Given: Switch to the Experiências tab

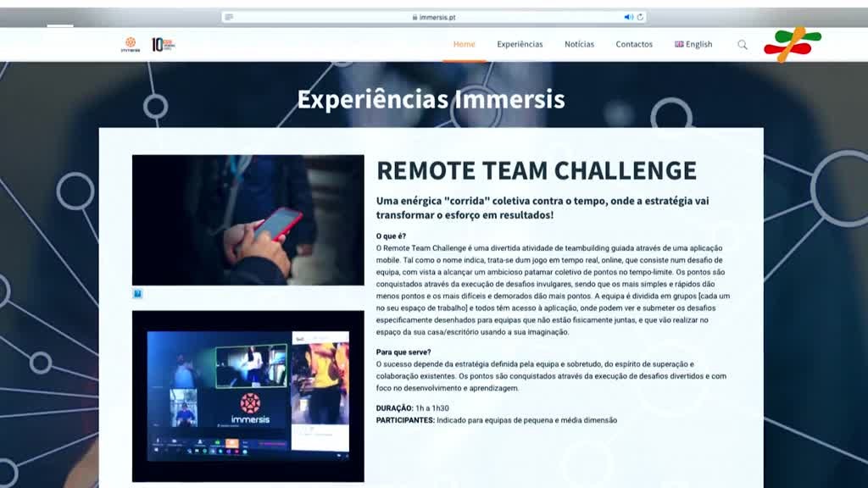Looking at the screenshot, I should [x=520, y=44].
